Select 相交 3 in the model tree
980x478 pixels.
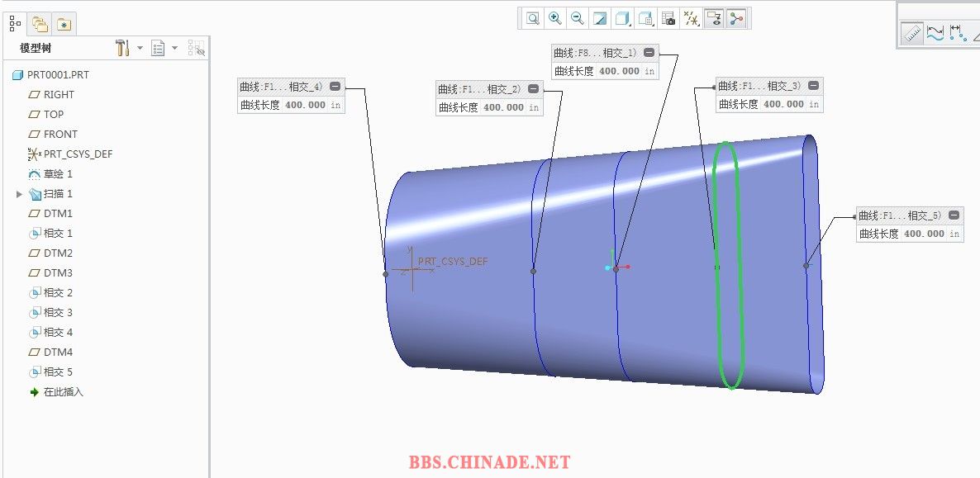(x=58, y=313)
